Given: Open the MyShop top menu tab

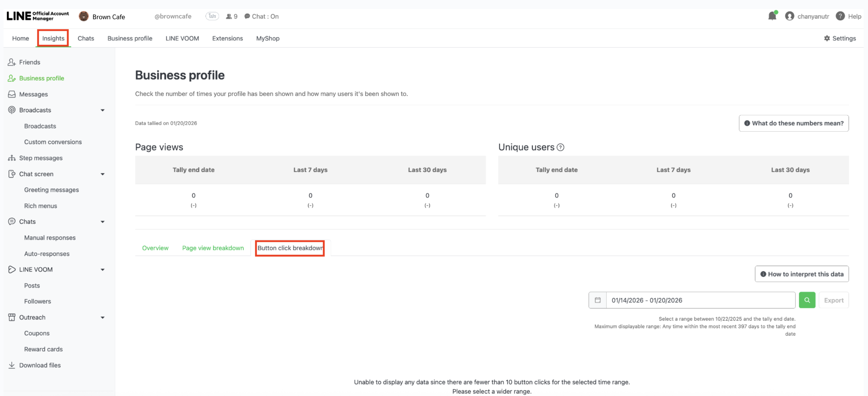Looking at the screenshot, I should 268,38.
